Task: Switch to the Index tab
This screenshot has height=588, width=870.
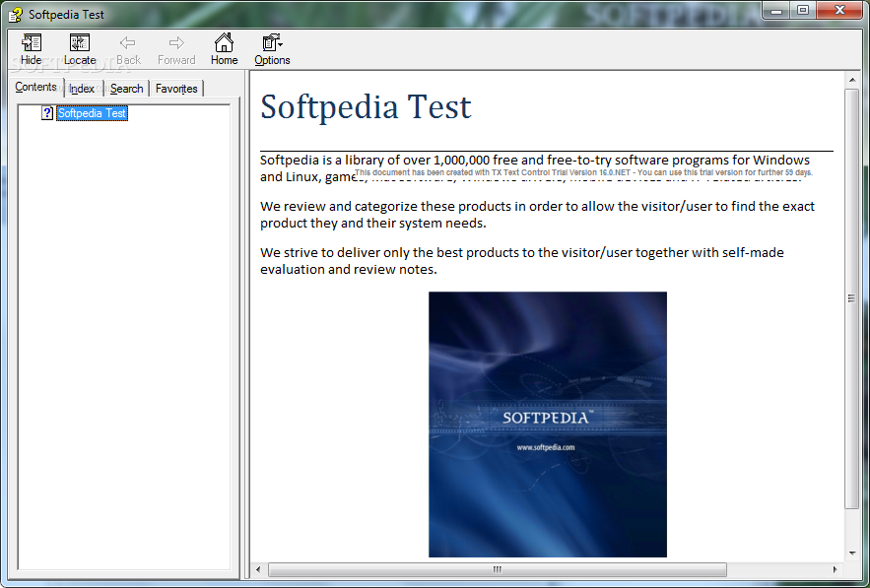Action: point(82,89)
